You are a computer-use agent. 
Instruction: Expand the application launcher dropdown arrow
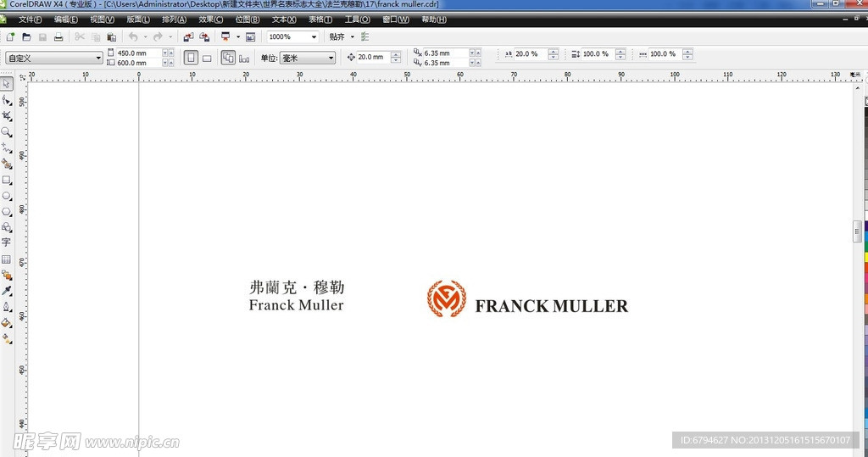coord(238,37)
